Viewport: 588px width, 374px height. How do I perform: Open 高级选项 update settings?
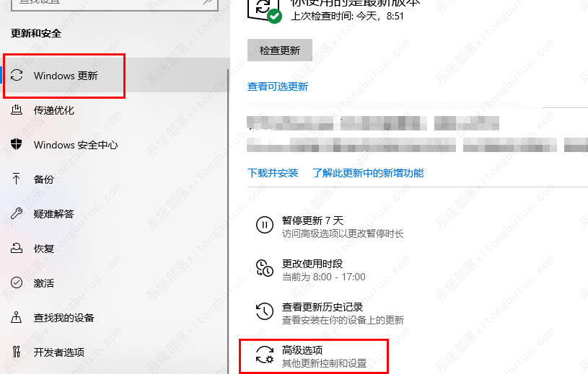coord(314,356)
